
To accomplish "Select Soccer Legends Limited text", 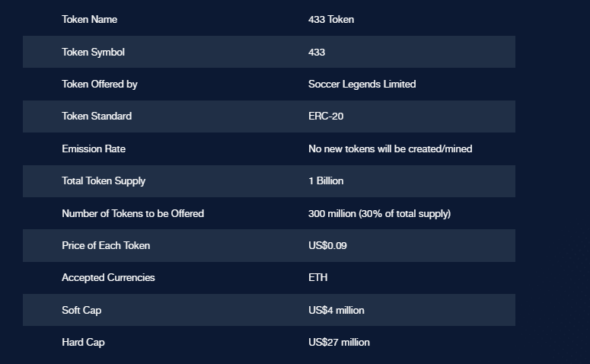I will (x=362, y=85).
